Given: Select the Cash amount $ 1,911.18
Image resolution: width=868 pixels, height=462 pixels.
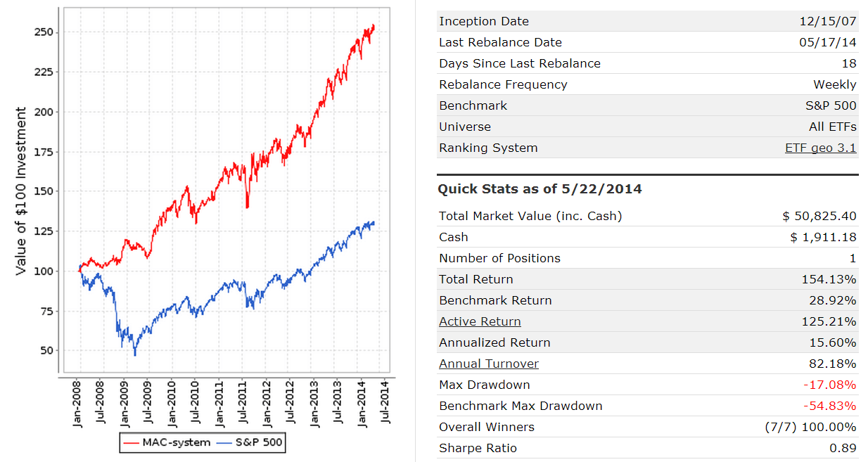Looking at the screenshot, I should point(824,237).
